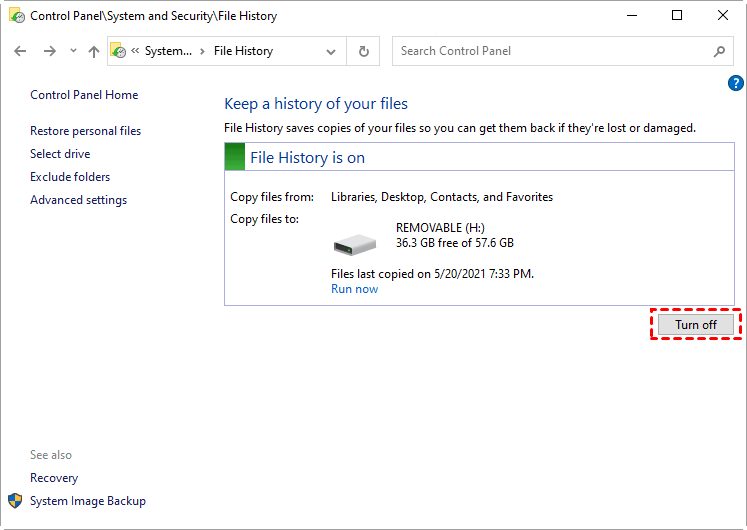Click the File History address bar icon
Screen dimensions: 747x530
[119, 52]
